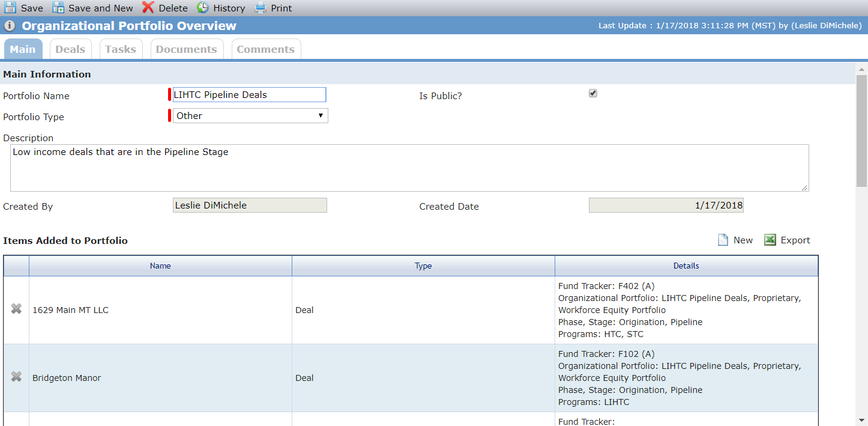Click the Save button label

click(32, 8)
